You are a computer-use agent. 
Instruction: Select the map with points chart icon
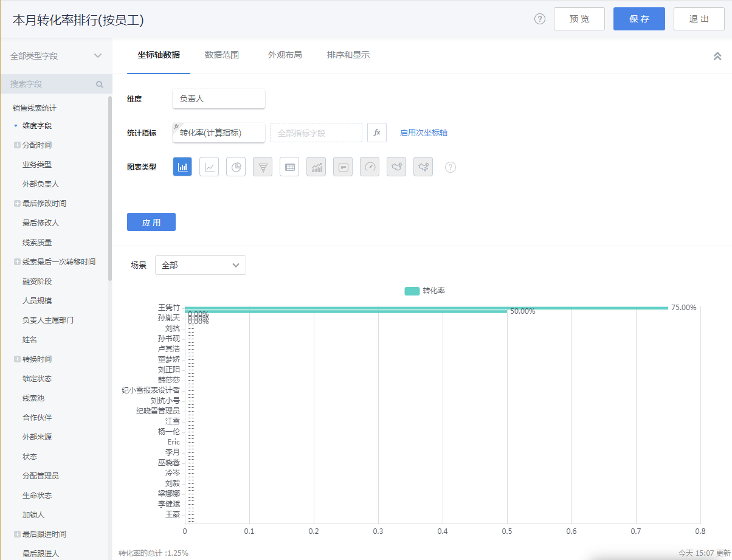[x=423, y=167]
